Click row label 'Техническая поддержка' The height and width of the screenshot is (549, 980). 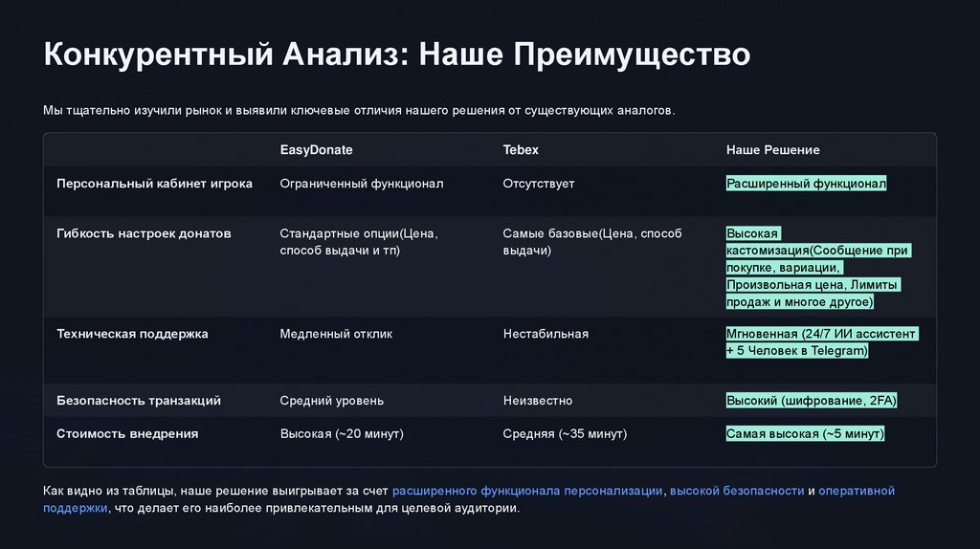point(132,334)
